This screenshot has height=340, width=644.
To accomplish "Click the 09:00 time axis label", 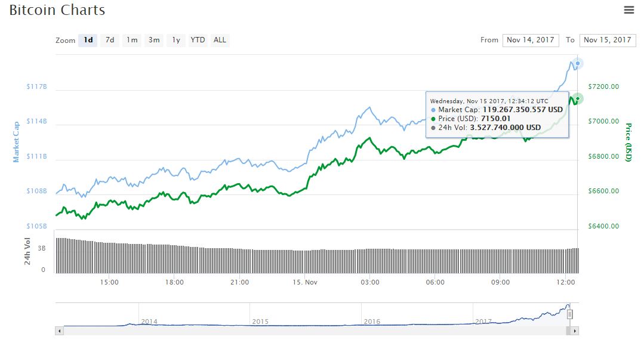I will 500,282.
